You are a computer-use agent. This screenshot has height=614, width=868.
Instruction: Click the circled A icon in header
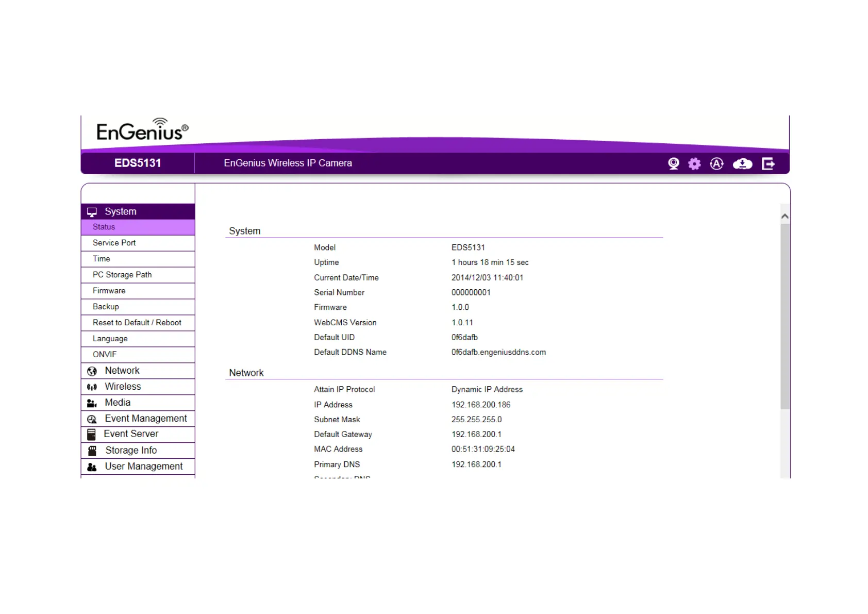click(x=716, y=164)
